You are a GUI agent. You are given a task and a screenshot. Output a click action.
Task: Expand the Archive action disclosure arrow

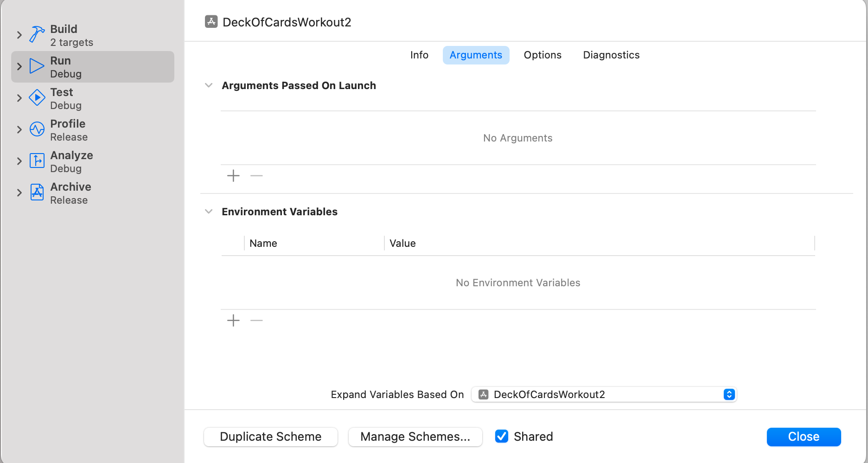(x=19, y=193)
